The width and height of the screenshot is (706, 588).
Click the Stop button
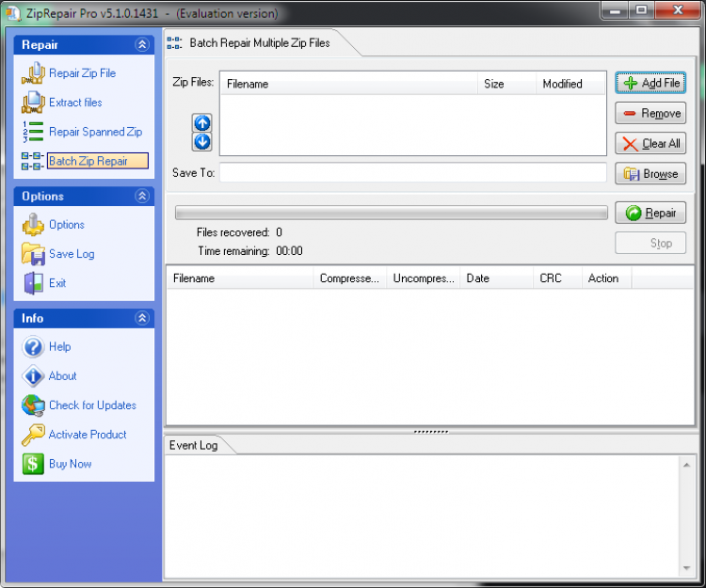pos(650,243)
